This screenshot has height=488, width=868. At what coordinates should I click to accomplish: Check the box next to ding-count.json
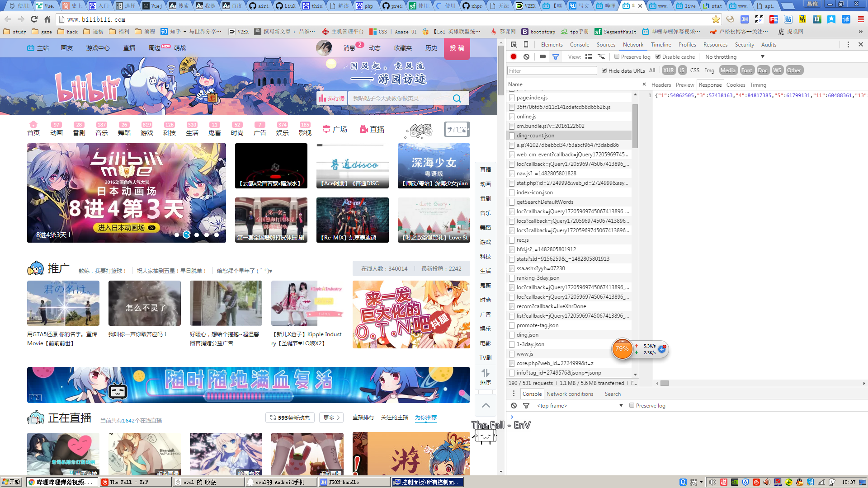click(x=512, y=136)
